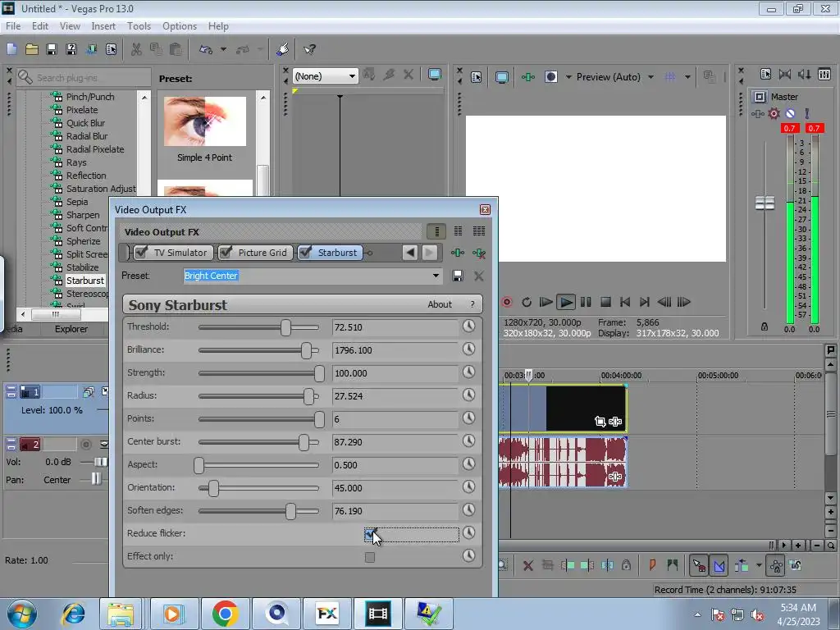
Task: Click the Master bus FX gear icon
Action: click(x=774, y=113)
